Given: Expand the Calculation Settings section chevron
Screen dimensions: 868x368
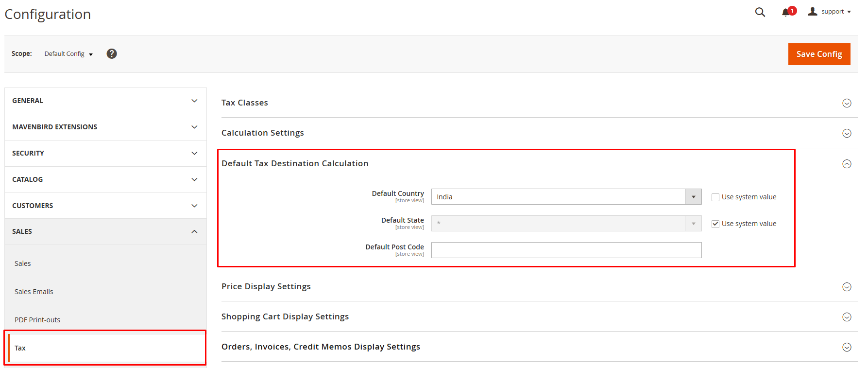Looking at the screenshot, I should coord(847,133).
